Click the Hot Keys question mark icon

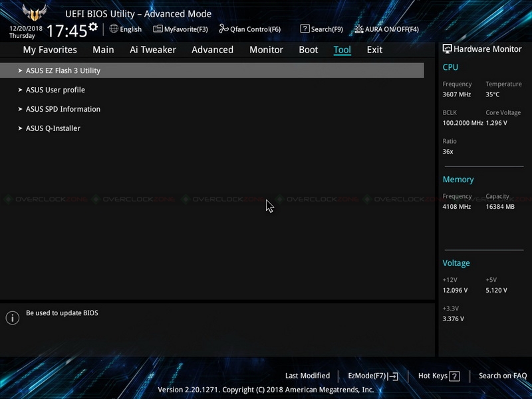pos(454,376)
